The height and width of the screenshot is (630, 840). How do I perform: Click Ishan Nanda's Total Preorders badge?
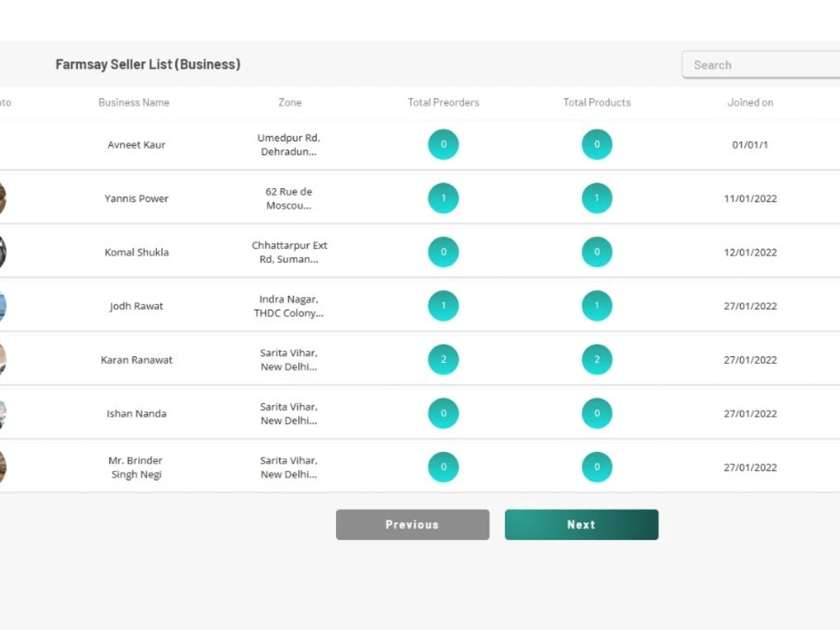pyautogui.click(x=443, y=413)
